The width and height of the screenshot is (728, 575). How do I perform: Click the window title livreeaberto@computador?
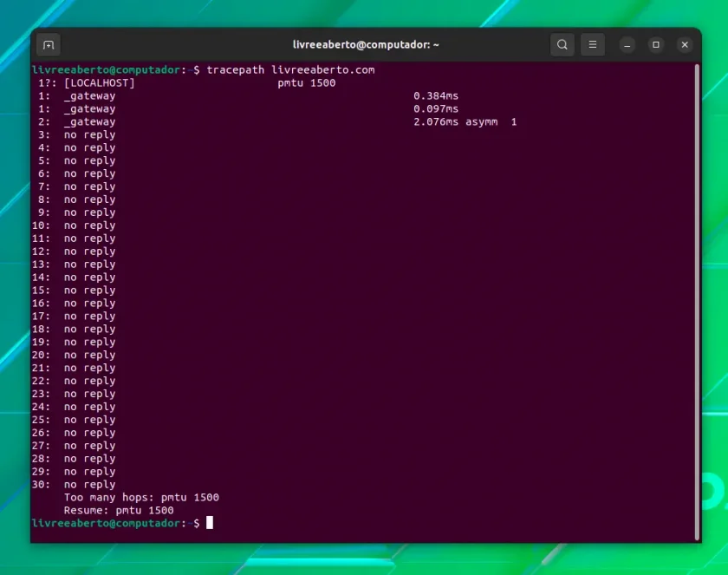point(366,44)
